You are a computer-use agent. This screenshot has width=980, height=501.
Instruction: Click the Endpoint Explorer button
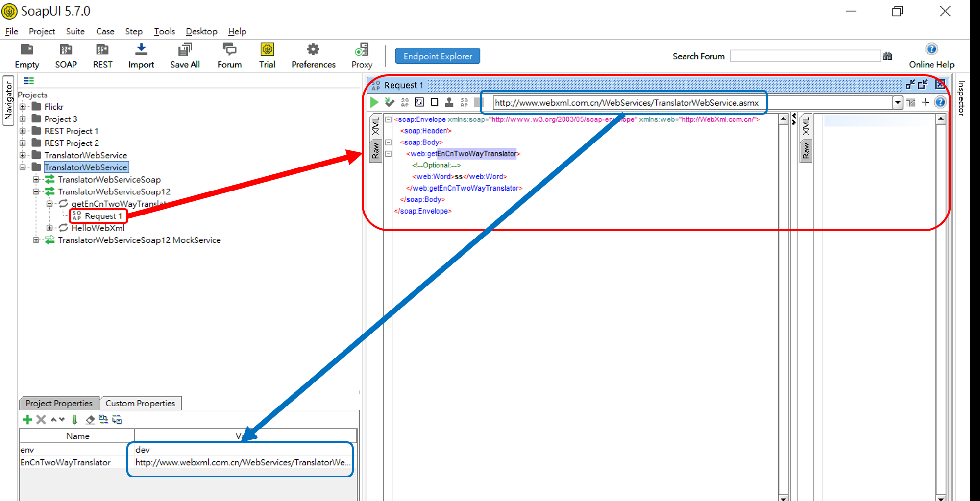(x=438, y=56)
